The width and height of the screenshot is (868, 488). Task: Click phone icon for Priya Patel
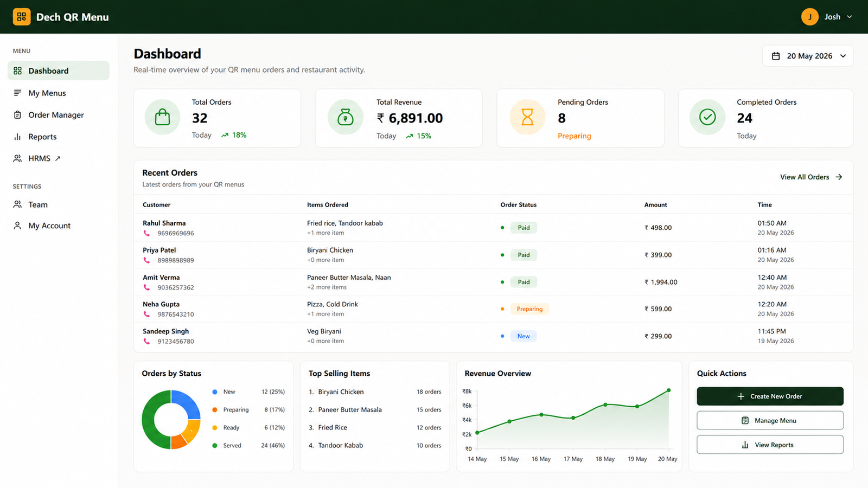pyautogui.click(x=146, y=260)
